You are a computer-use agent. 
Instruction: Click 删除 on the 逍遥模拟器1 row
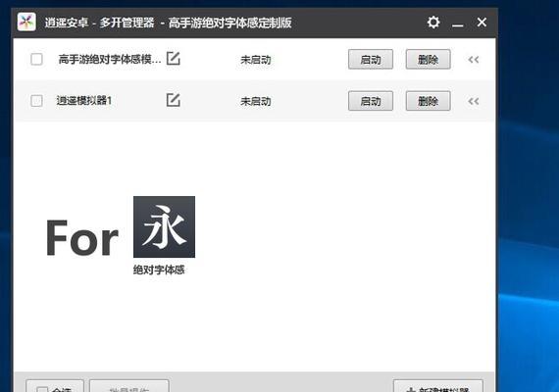[x=429, y=101]
